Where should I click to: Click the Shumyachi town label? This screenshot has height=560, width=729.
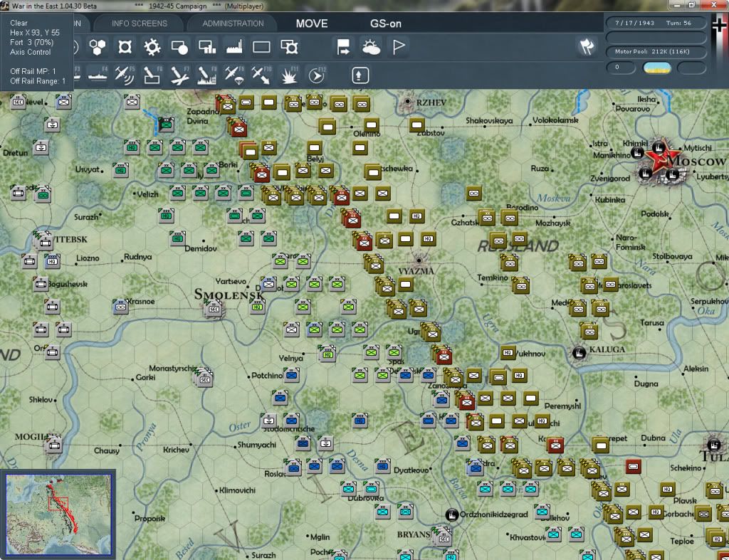(256, 445)
